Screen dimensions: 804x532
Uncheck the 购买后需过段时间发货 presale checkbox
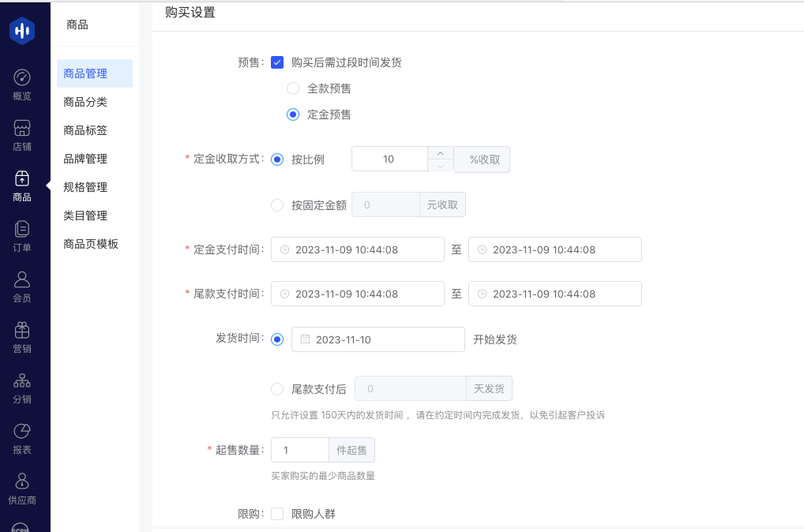(277, 62)
